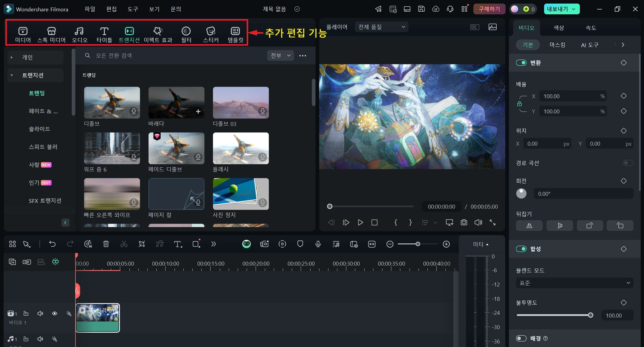Image resolution: width=644 pixels, height=347 pixels.
Task: Click the delete trash icon
Action: 106,244
